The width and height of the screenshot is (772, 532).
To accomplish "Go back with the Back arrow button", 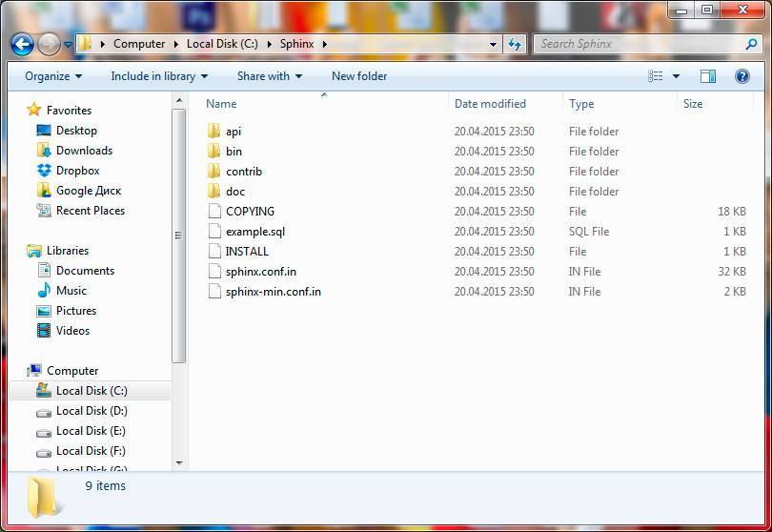I will pyautogui.click(x=22, y=44).
